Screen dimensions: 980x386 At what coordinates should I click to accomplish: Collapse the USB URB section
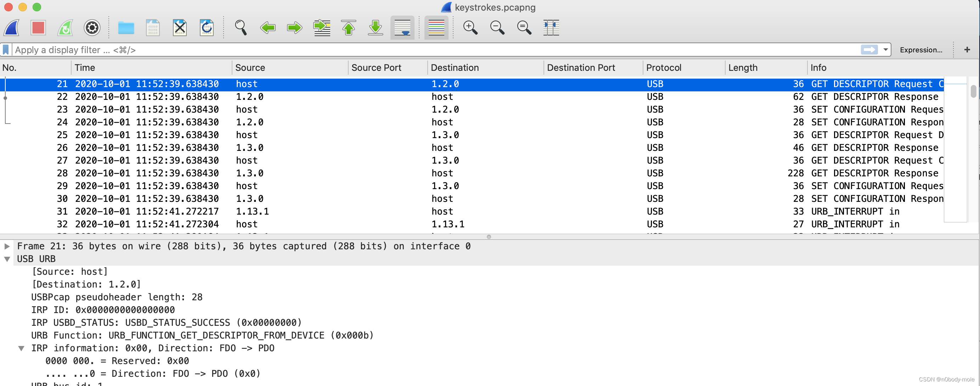tap(7, 259)
